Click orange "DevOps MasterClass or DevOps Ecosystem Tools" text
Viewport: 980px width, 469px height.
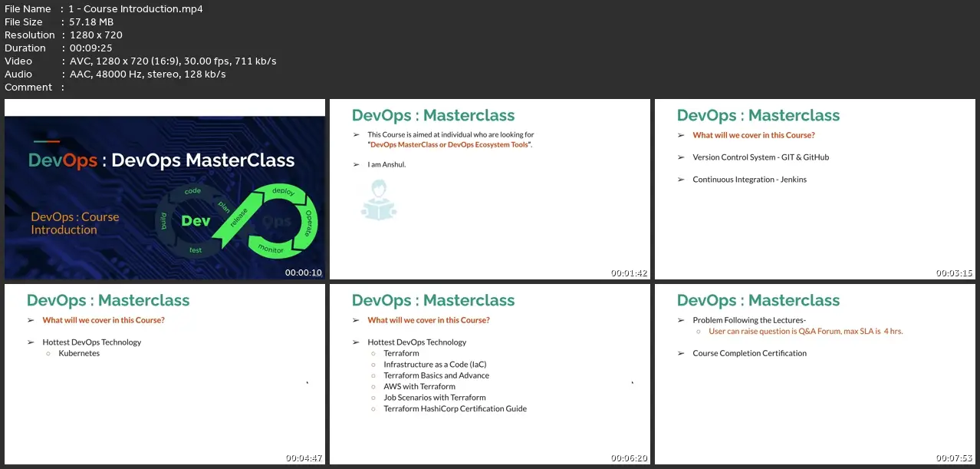(449, 144)
